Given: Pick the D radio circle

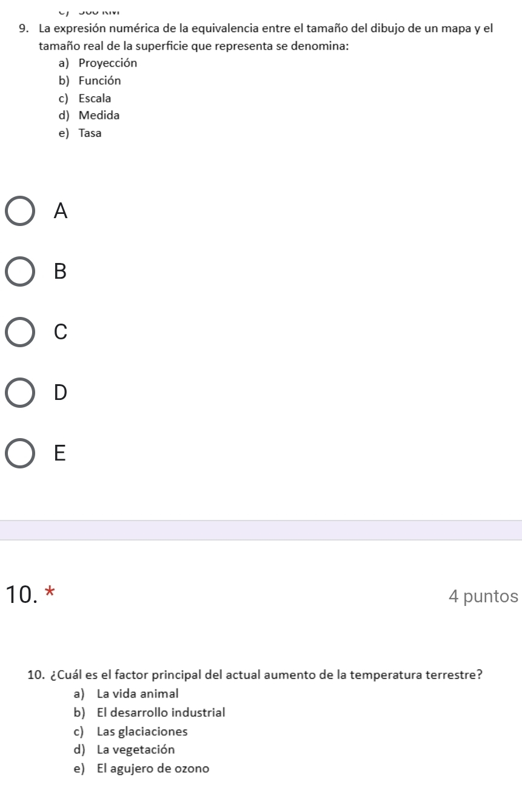Looking at the screenshot, I should point(21,393).
